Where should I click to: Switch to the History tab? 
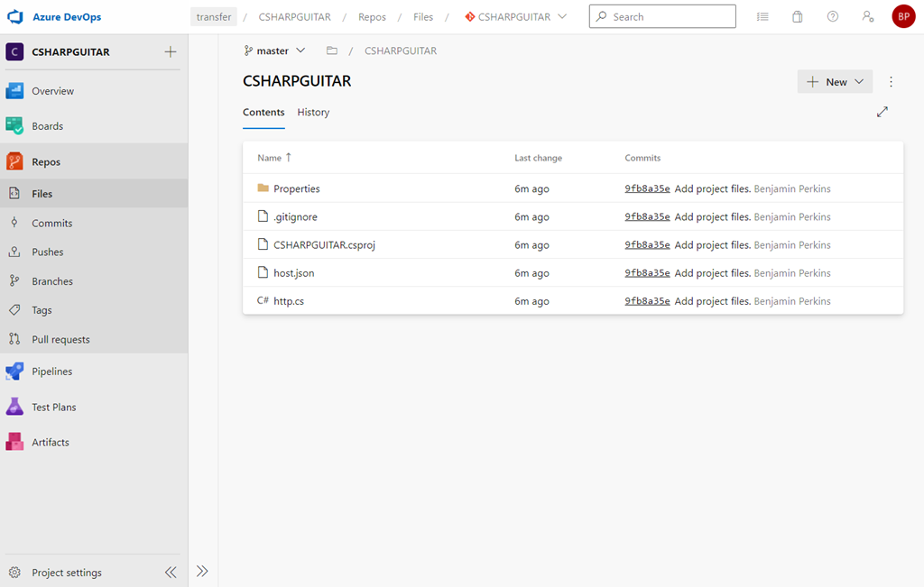click(x=313, y=112)
